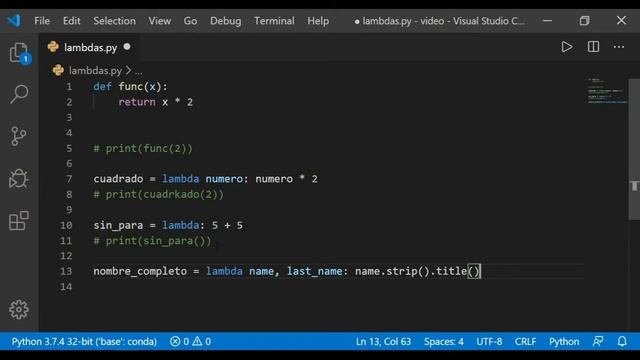Open the Selection menu
The width and height of the screenshot is (640, 360).
click(x=114, y=21)
